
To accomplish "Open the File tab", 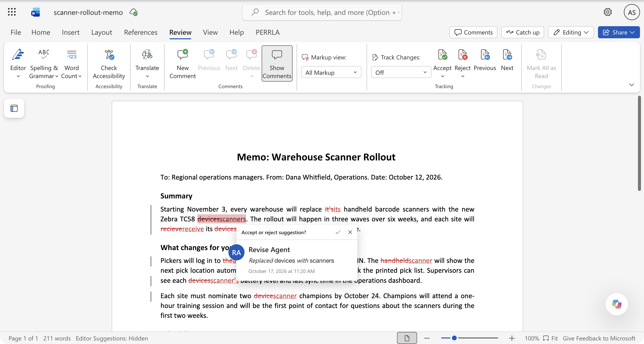I will pyautogui.click(x=16, y=32).
